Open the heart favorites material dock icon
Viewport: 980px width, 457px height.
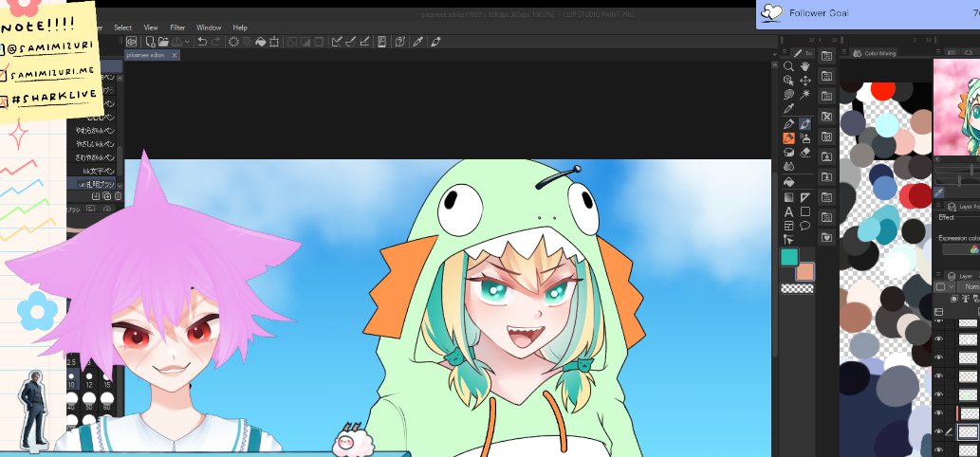(827, 237)
